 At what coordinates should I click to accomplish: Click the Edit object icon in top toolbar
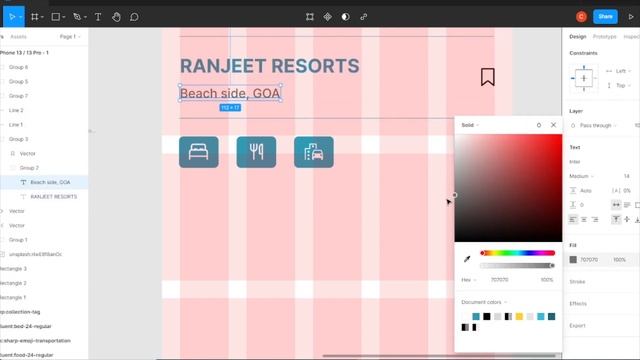310,17
